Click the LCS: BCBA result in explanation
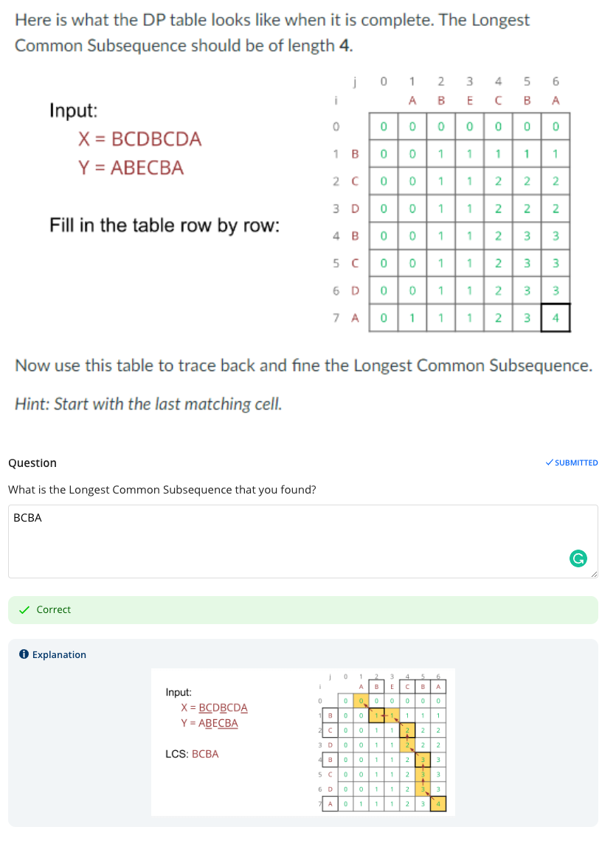616x841 pixels. tap(192, 753)
